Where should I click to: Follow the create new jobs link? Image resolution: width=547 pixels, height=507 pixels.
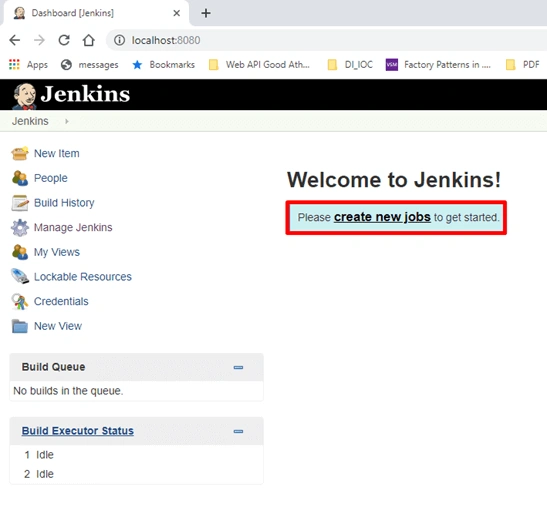[382, 217]
